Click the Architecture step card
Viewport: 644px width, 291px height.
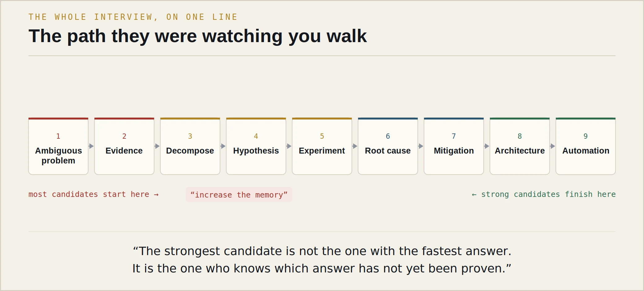[x=520, y=146]
